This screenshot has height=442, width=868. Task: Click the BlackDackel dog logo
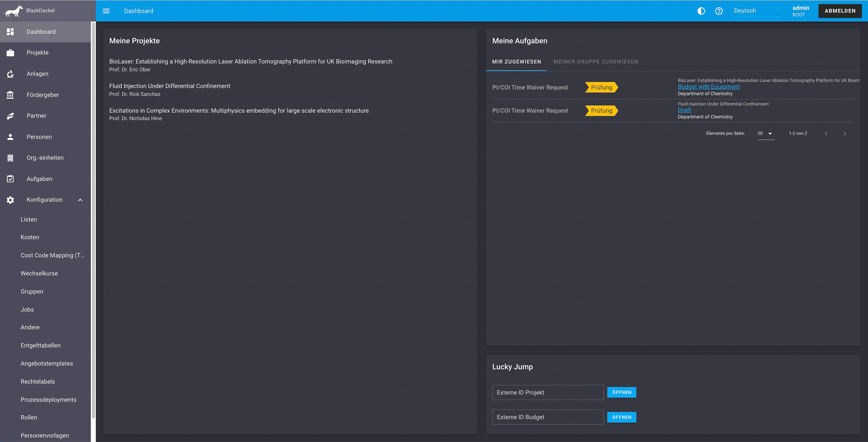tap(13, 11)
